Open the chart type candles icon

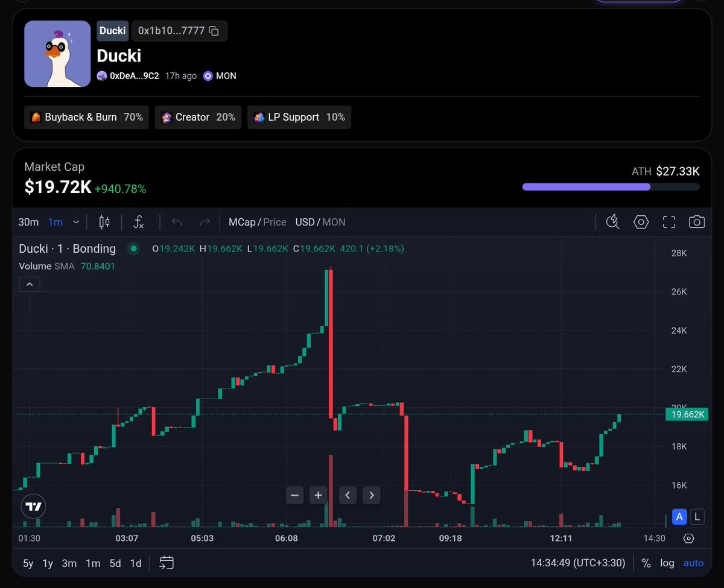[x=104, y=222]
